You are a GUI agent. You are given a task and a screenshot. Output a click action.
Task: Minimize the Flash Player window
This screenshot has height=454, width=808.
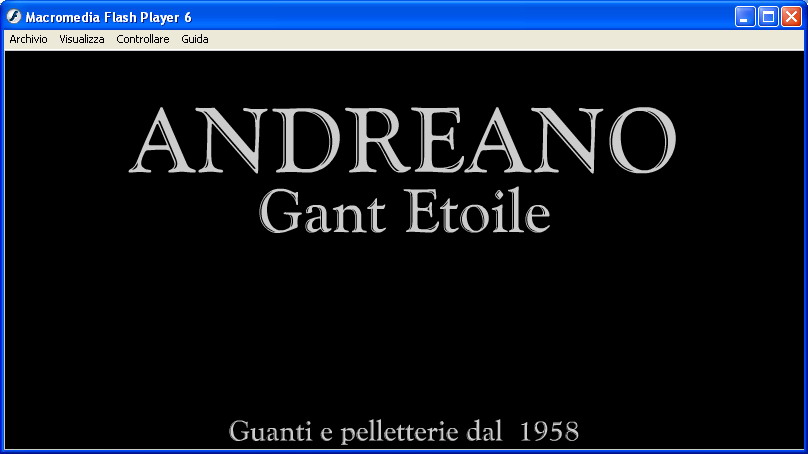745,17
